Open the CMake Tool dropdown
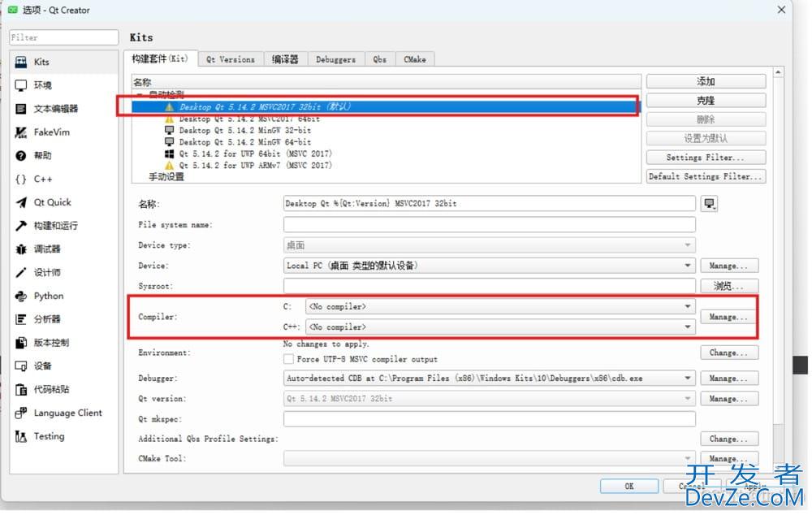 (490, 459)
